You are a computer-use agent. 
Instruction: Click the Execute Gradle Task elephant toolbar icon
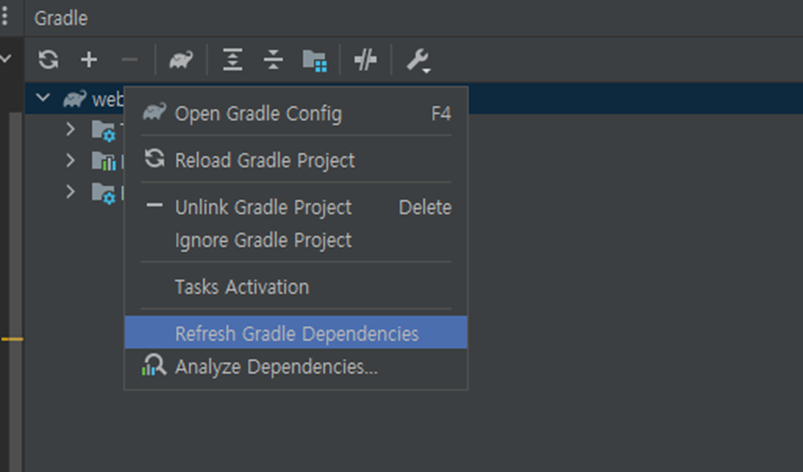[181, 59]
